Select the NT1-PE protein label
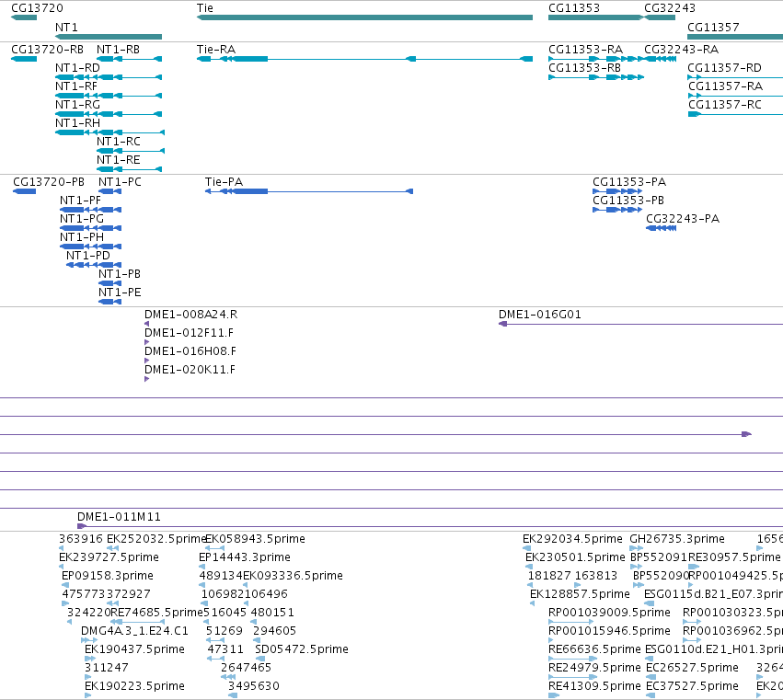 (x=120, y=293)
